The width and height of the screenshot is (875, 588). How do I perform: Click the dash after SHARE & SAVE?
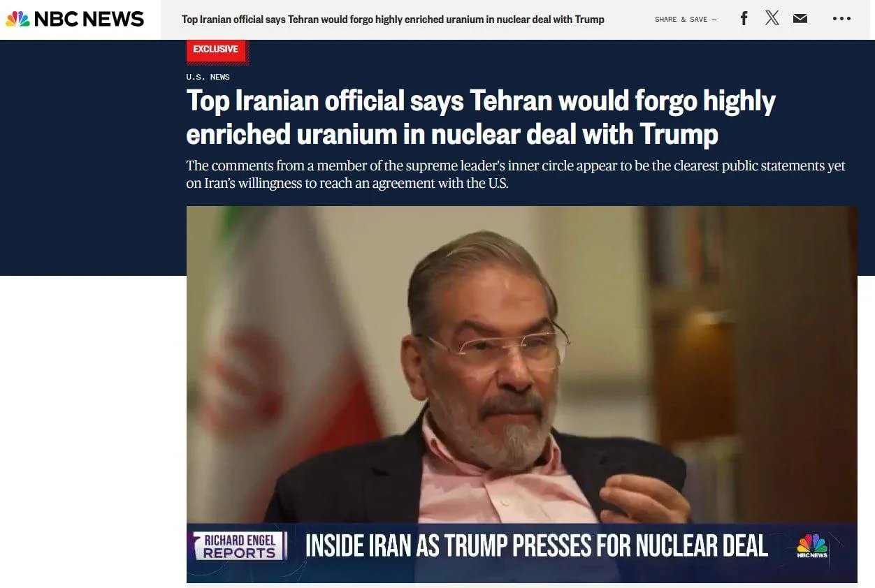[714, 20]
